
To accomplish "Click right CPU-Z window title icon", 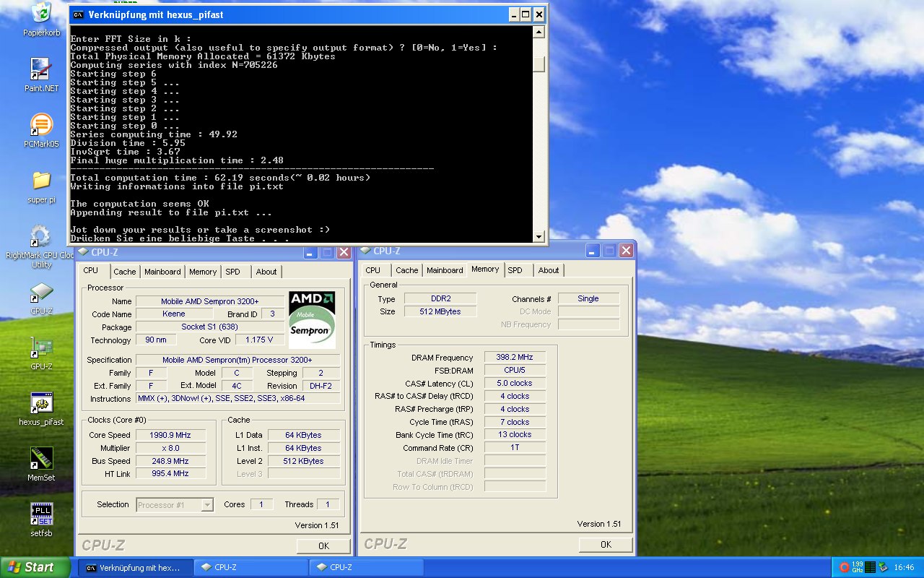I will point(365,251).
